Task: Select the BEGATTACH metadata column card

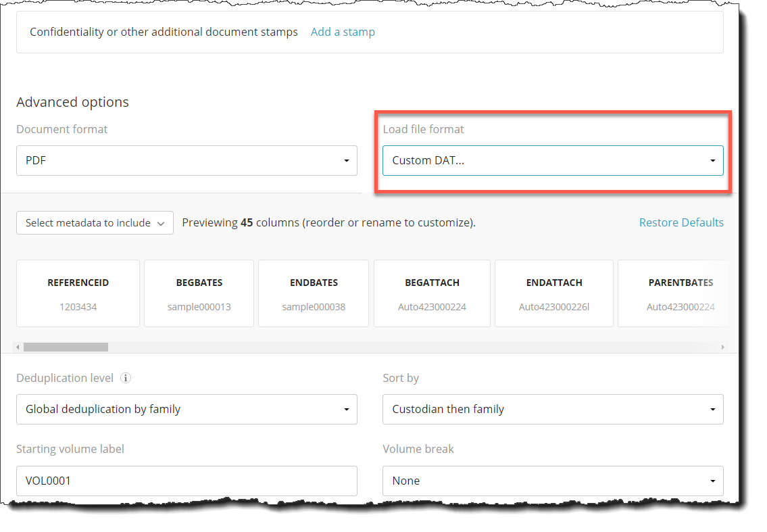Action: pos(432,293)
